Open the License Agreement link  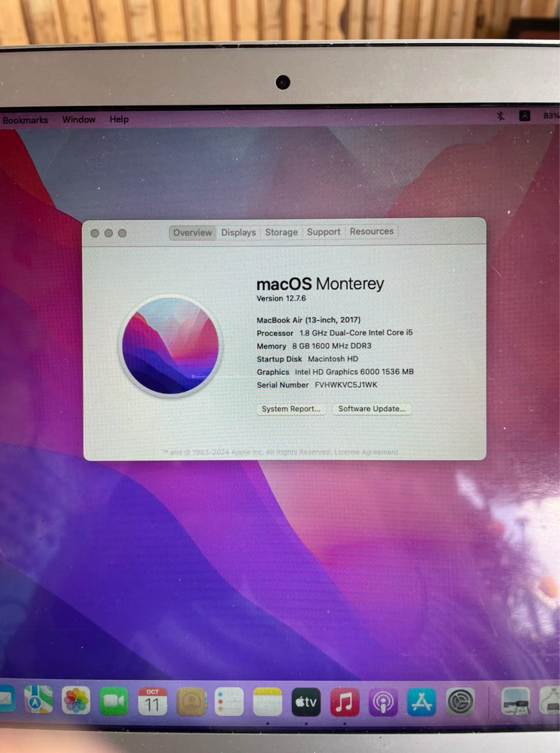[x=366, y=452]
